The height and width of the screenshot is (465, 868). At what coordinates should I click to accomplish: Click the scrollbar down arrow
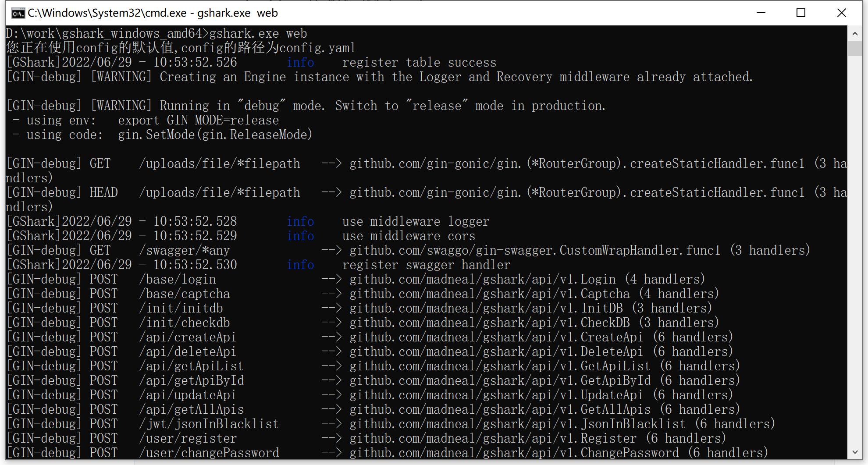coord(854,452)
